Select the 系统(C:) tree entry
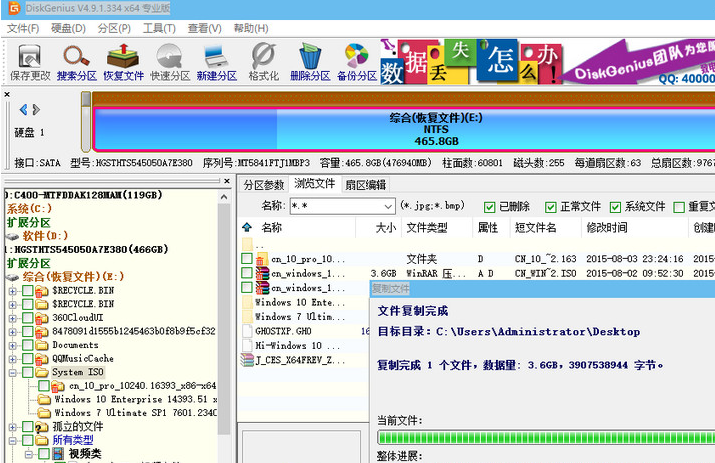715x463 pixels. click(x=29, y=209)
